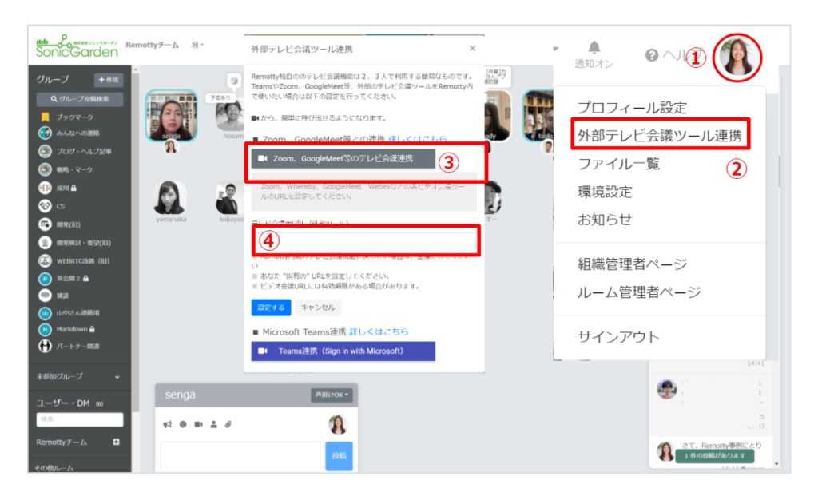Click Zoom、GoogleMeet等のテレビ会議連携 button
This screenshot has width=818, height=504.
(x=343, y=159)
